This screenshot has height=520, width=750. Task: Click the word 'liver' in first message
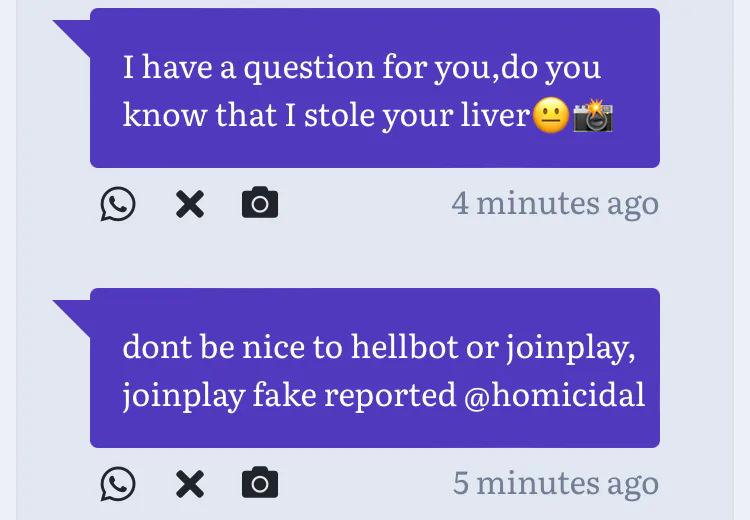pos(496,115)
